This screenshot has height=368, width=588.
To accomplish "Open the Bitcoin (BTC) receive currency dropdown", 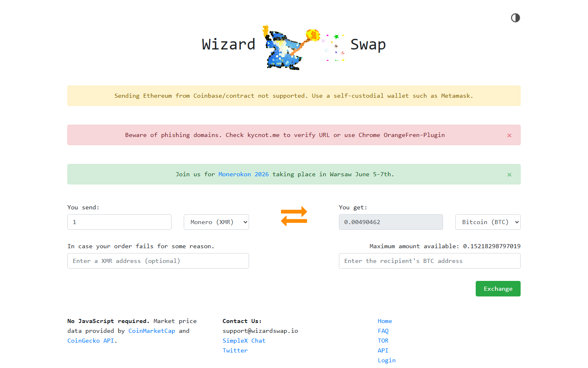I will coord(488,222).
